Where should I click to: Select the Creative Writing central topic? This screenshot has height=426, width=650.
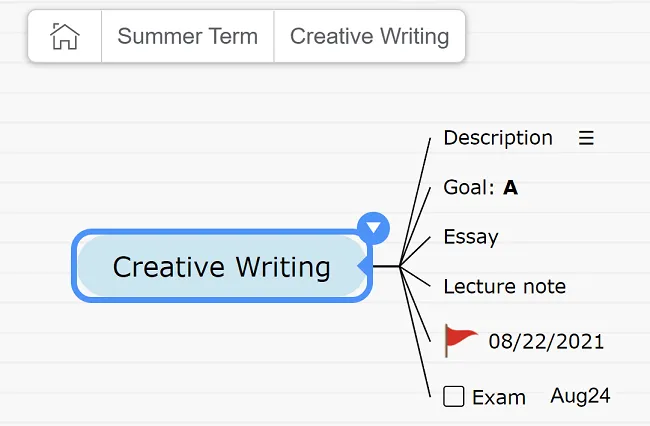[x=222, y=266]
